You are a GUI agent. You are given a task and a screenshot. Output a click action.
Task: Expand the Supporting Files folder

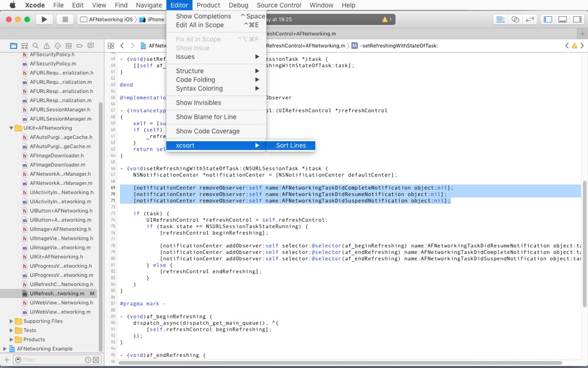(x=11, y=321)
